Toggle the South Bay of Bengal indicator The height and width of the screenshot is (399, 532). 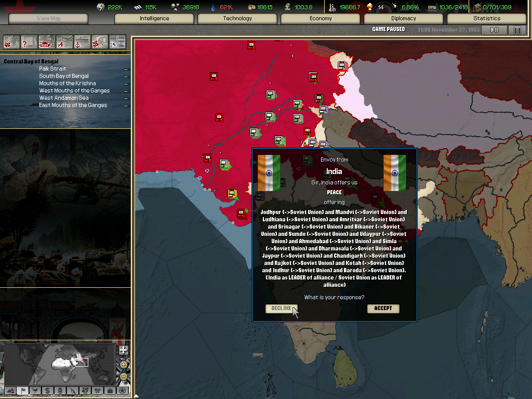tap(126, 76)
